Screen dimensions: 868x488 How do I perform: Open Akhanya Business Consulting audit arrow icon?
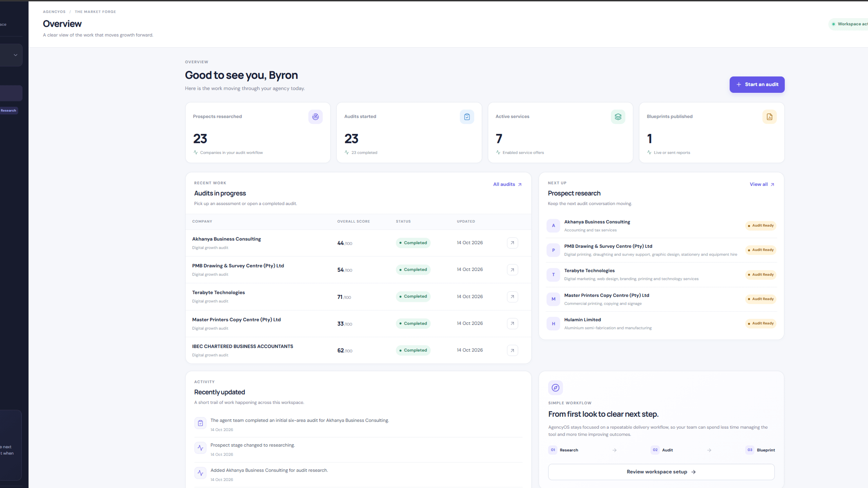tap(512, 243)
